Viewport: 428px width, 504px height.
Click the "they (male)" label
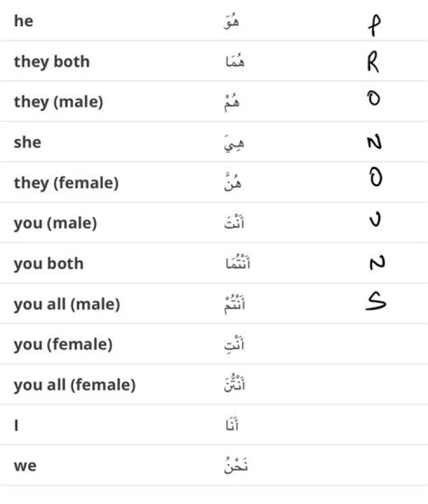click(x=58, y=102)
